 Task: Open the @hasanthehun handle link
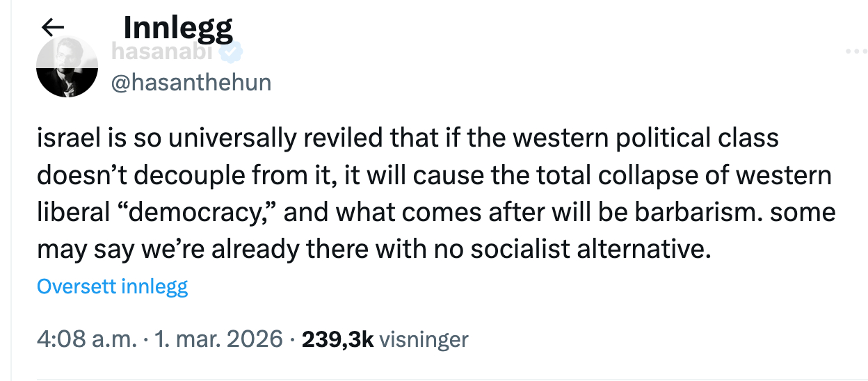(191, 83)
